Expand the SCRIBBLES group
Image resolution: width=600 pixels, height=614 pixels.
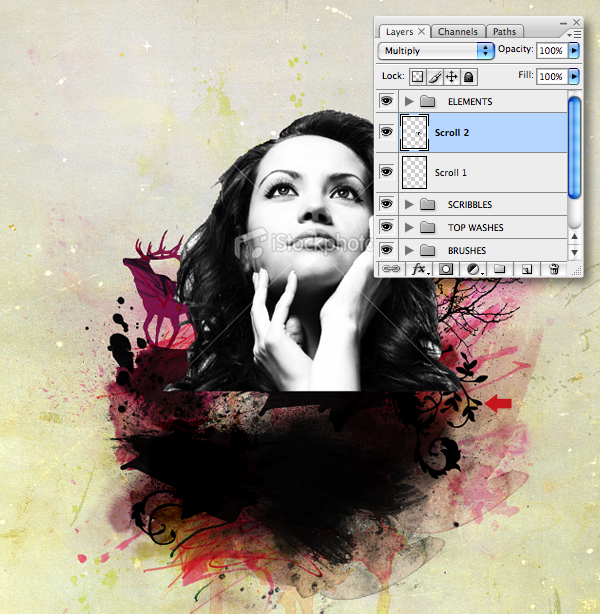(409, 204)
